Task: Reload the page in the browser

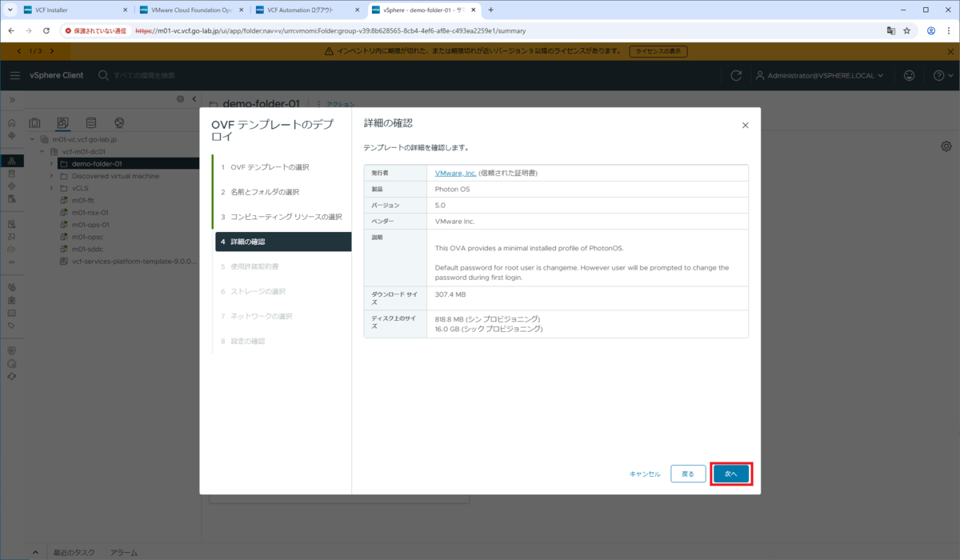Action: [x=46, y=30]
